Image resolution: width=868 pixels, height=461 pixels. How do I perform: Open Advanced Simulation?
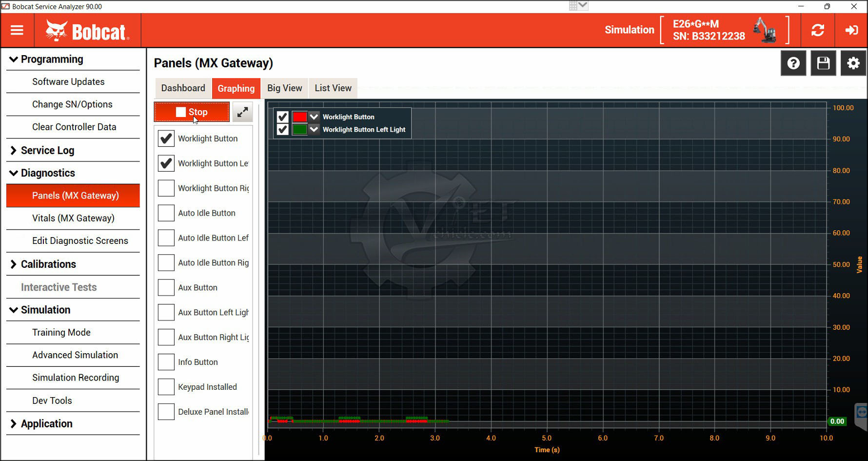coord(73,355)
